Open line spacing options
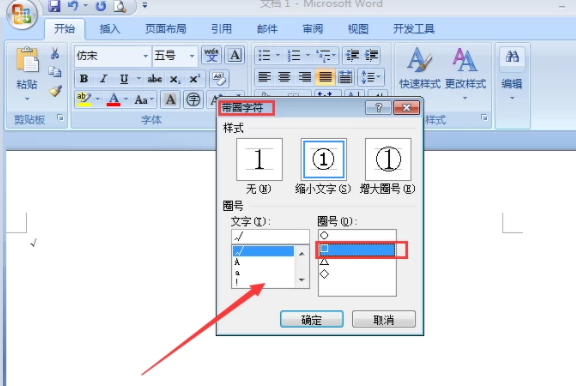 click(371, 77)
